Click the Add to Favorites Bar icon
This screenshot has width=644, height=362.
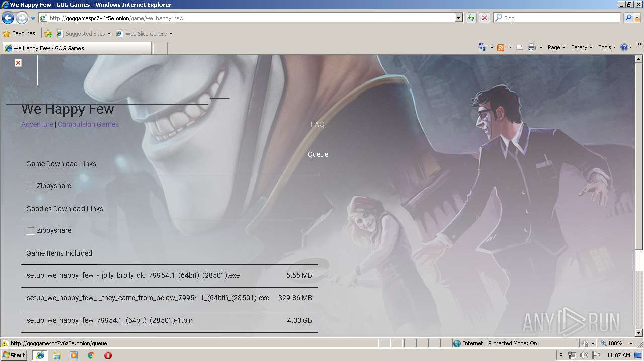coord(48,34)
